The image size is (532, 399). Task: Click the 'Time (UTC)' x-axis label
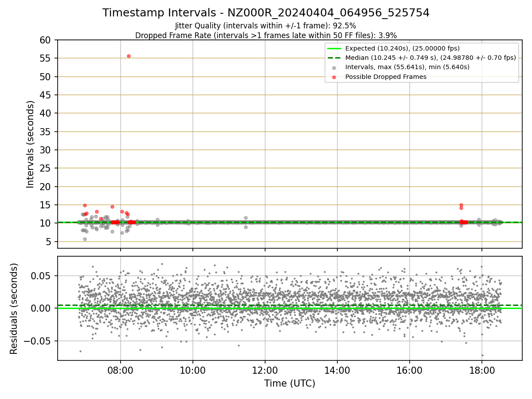point(289,383)
